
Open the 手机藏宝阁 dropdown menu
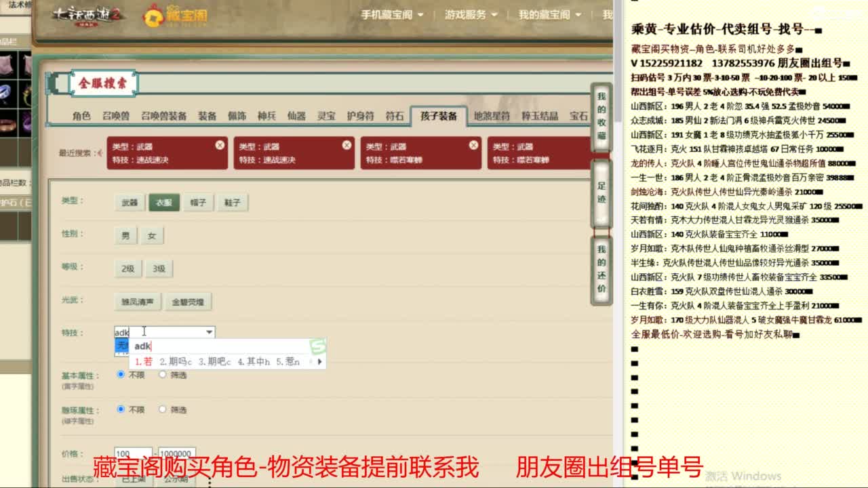392,14
